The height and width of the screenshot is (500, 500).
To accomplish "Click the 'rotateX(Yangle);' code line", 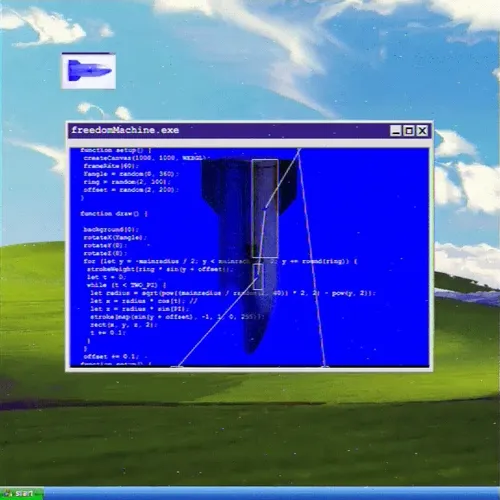I will click(115, 237).
